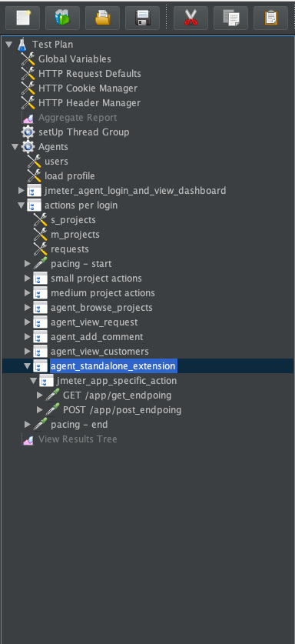Click the POST /app/post_endpoing sampler icon
295x644 pixels.
coord(52,410)
